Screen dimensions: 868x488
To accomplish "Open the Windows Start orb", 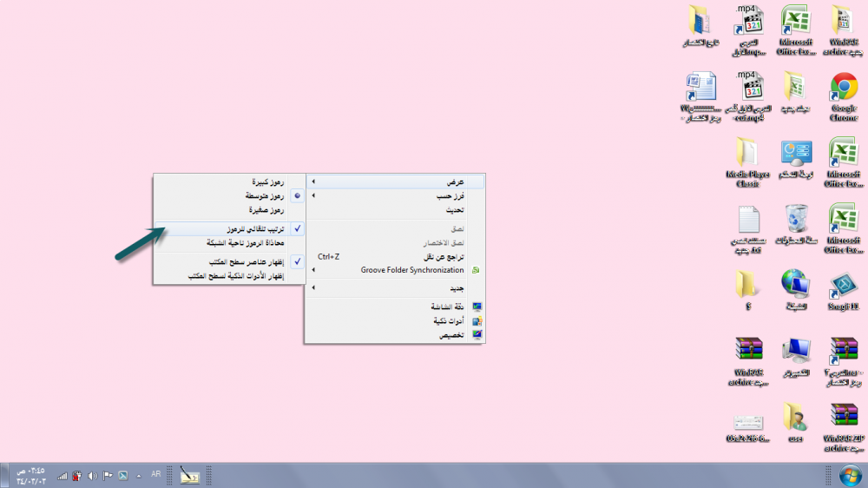I will pyautogui.click(x=845, y=475).
